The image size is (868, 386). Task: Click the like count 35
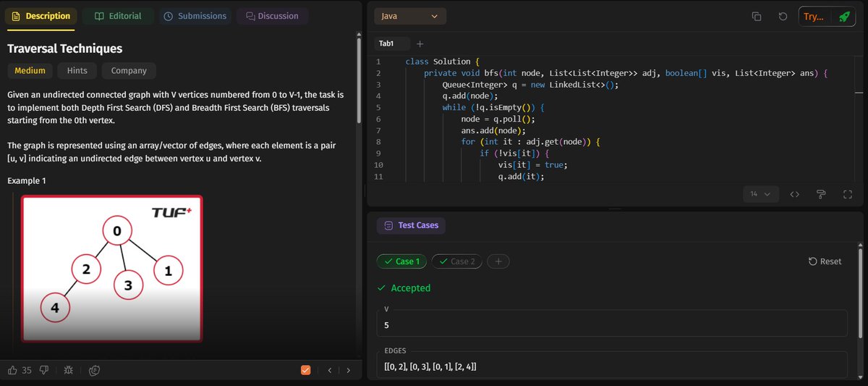pos(27,370)
